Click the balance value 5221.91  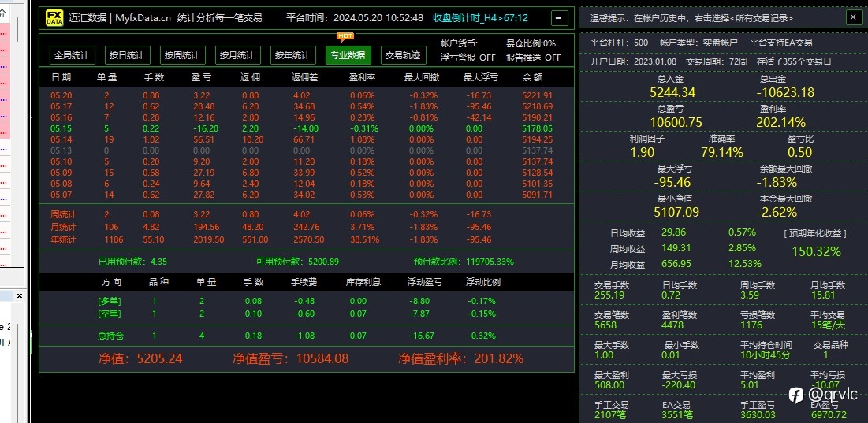click(537, 95)
